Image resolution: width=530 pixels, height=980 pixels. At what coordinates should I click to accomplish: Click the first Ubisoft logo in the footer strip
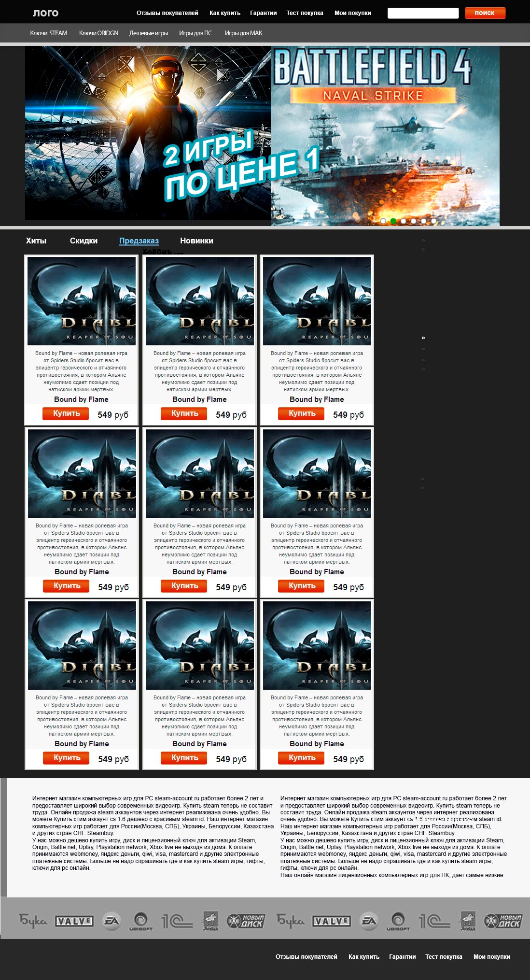tap(140, 921)
